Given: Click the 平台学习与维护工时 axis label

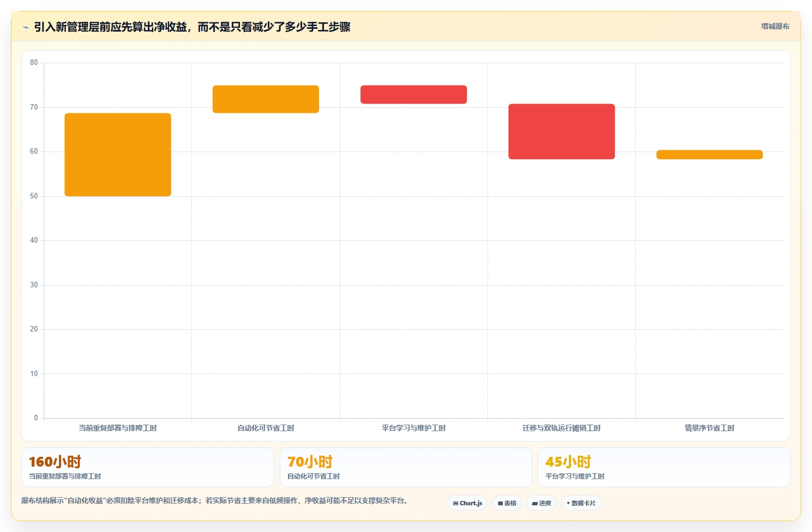Looking at the screenshot, I should 413,428.
